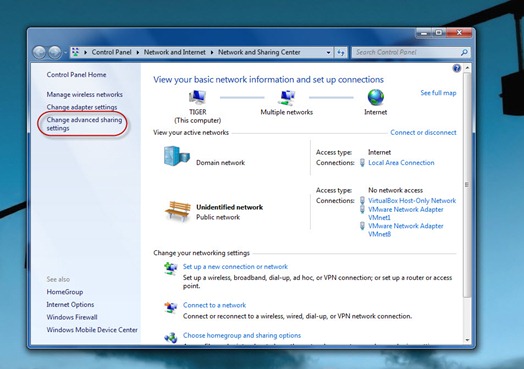
Task: Click the TIGER computer icon
Action: click(x=198, y=97)
